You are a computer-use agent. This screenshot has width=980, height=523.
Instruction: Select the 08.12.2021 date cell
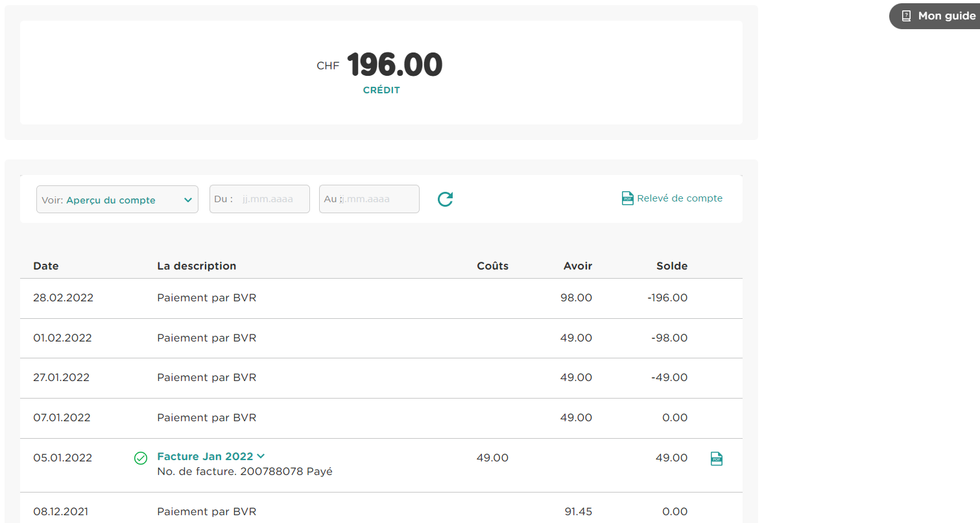click(x=61, y=511)
